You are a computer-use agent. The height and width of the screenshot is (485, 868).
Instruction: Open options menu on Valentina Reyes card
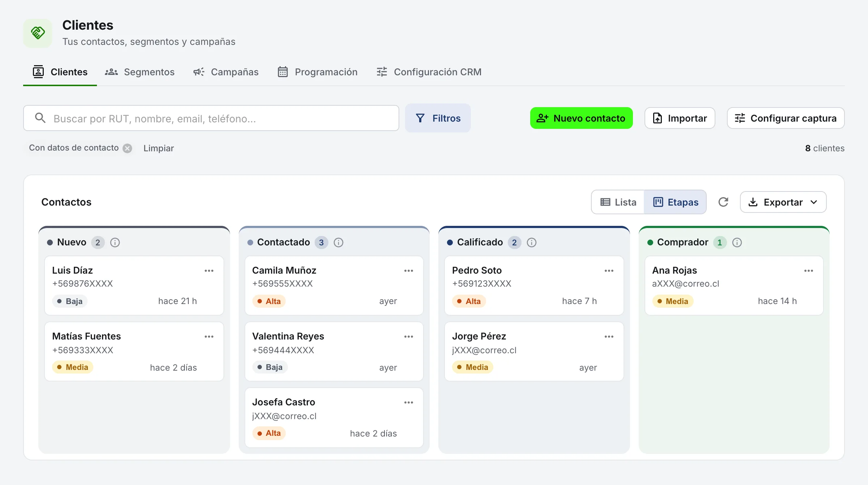[x=409, y=337]
